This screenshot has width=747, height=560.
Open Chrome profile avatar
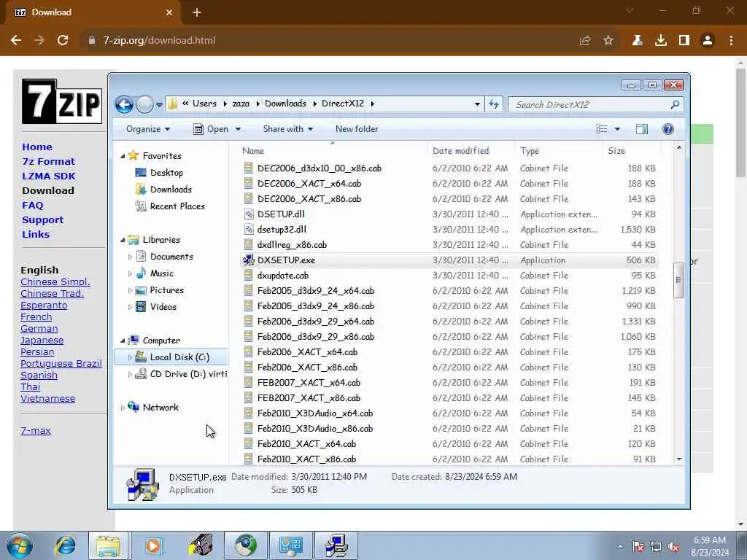click(x=708, y=41)
